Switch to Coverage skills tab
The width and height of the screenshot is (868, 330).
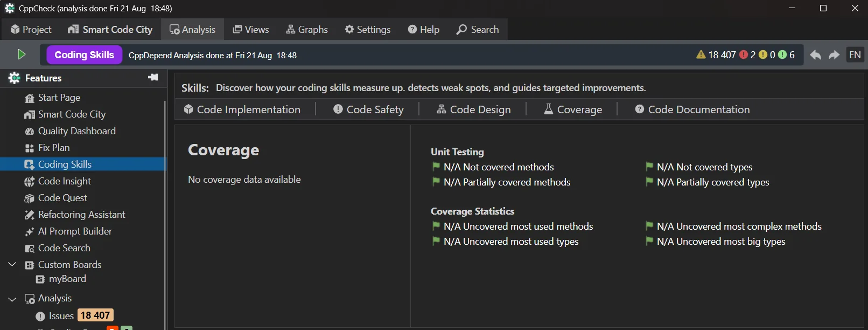[573, 109]
